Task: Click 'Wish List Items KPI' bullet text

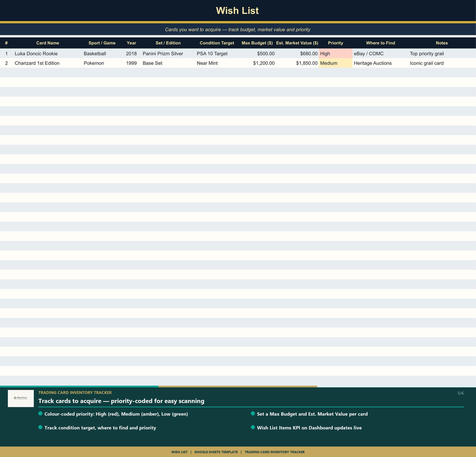Action: coord(309,428)
